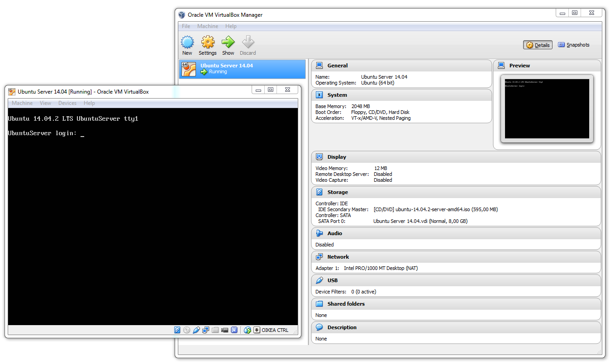Click the Display screen icon
The height and width of the screenshot is (364, 610).
pyautogui.click(x=319, y=157)
